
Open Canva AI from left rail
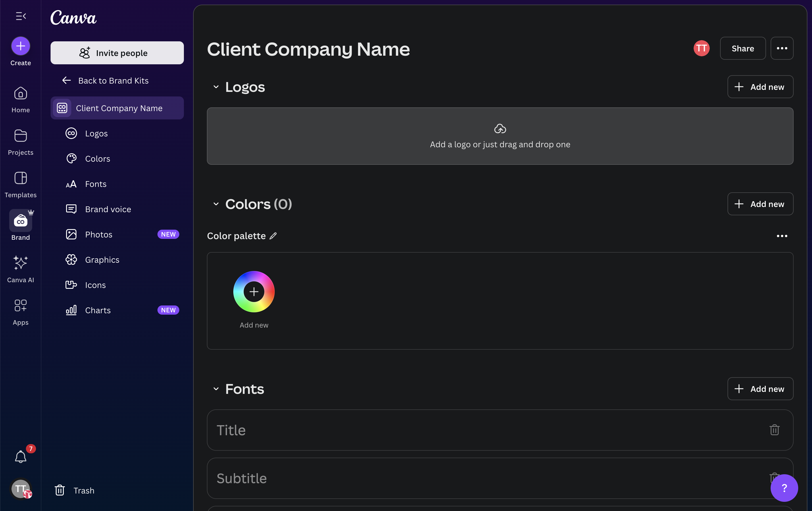[21, 270]
